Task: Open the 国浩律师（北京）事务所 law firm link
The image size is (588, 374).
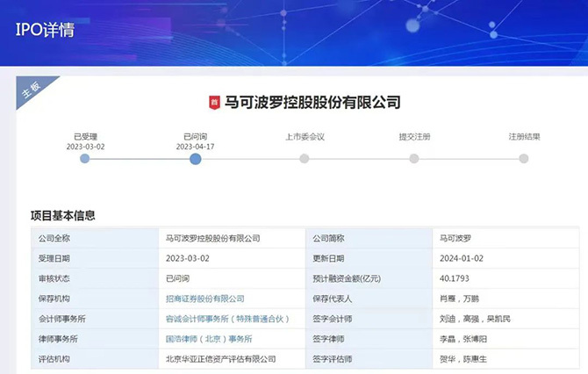Action: coord(208,339)
